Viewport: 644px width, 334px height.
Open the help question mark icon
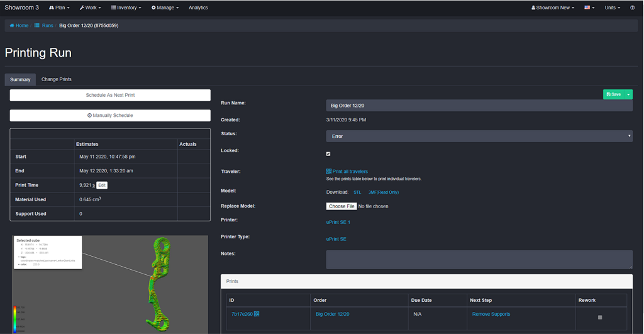pyautogui.click(x=632, y=8)
